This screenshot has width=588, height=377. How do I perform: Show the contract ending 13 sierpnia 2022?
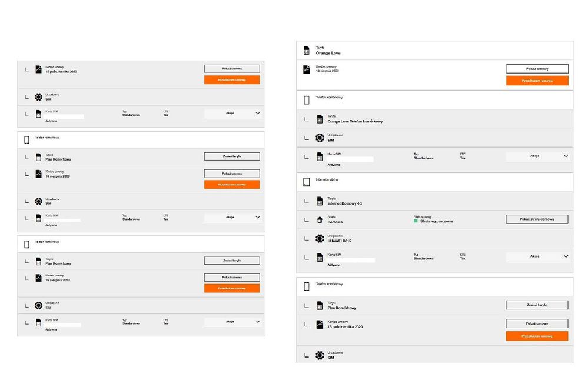(x=537, y=69)
